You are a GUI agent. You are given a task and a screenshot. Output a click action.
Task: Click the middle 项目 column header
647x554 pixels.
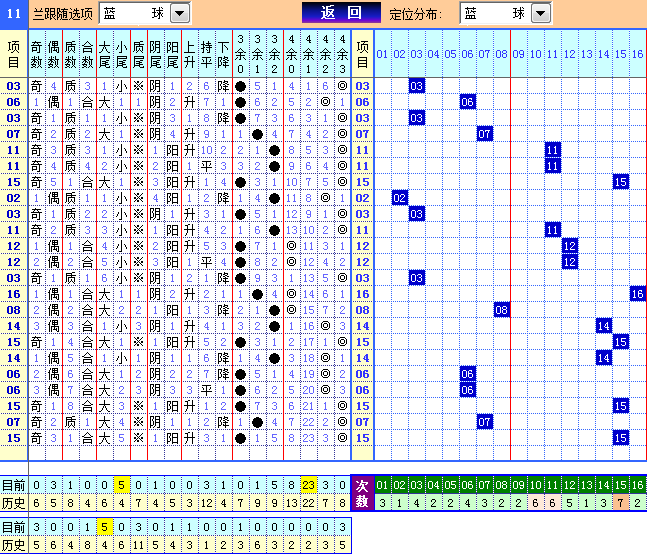tap(362, 54)
